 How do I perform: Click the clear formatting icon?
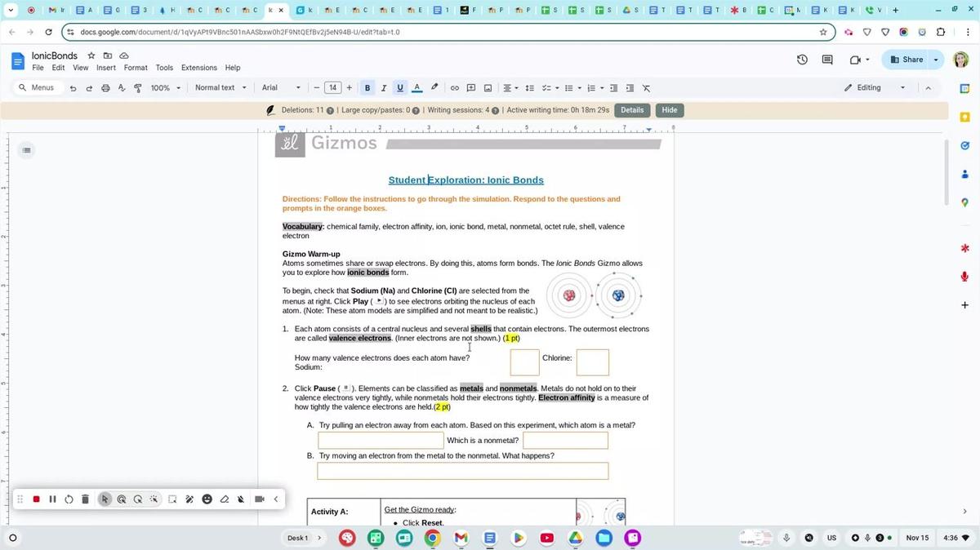point(646,88)
